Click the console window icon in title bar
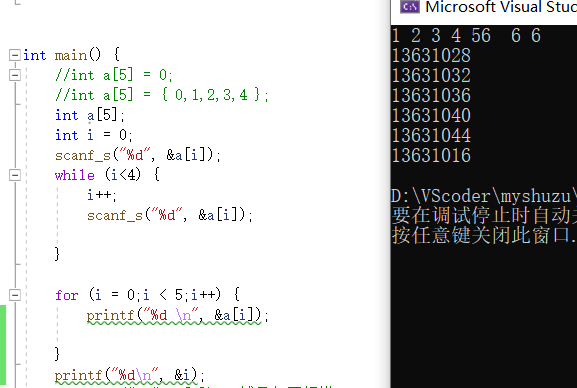The width and height of the screenshot is (577, 388). (x=410, y=7)
